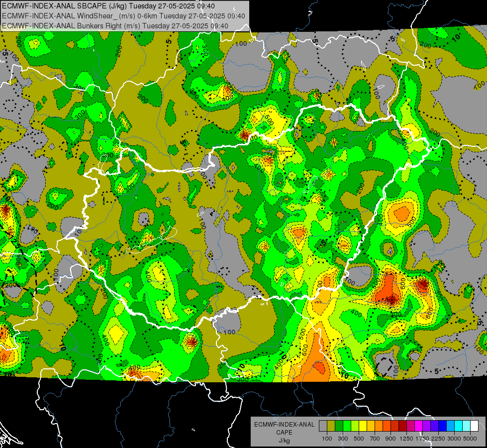
Task: Select the 700 legend scale value
Action: pos(375,439)
